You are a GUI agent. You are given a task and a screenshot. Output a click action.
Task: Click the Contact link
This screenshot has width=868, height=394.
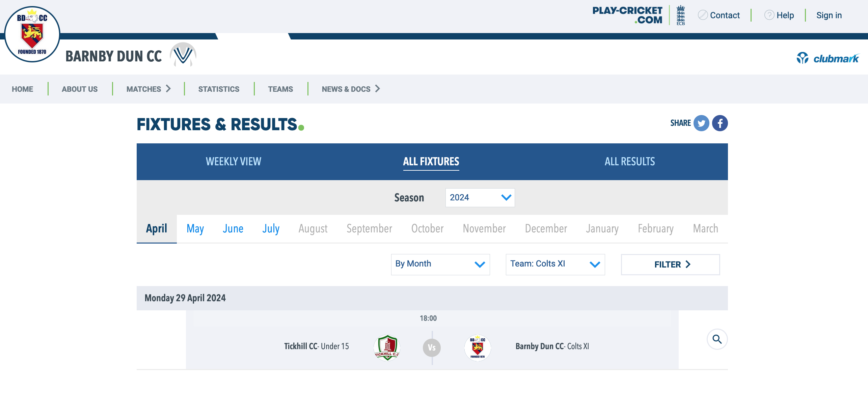pos(724,15)
